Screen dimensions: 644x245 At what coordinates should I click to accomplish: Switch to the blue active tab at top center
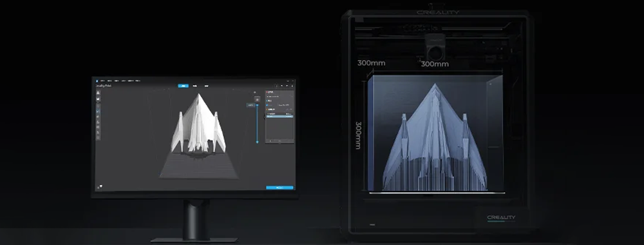[183, 86]
